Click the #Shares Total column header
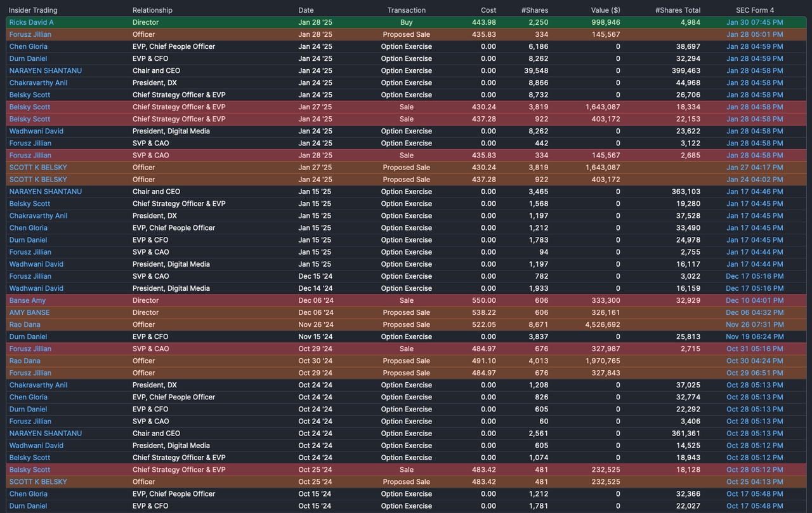This screenshot has height=513, width=812. (x=678, y=10)
